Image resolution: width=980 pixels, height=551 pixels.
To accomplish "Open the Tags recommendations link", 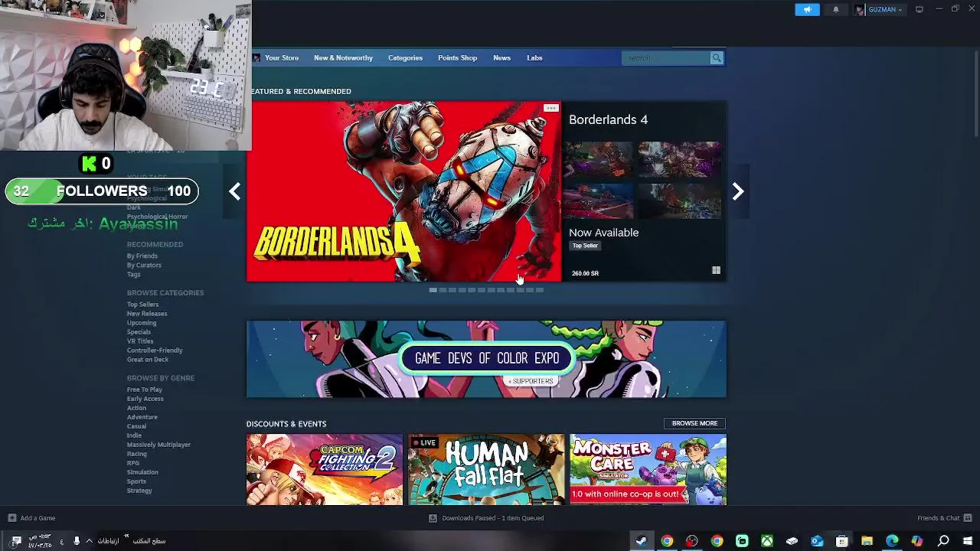I will click(133, 274).
